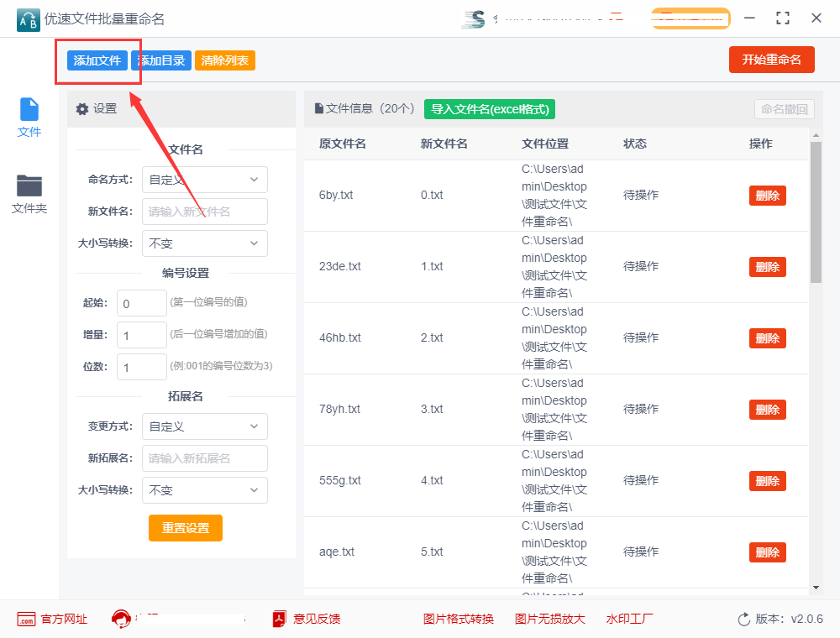This screenshot has height=638, width=840.
Task: Select the aqe.txt file name cell
Action: click(x=337, y=552)
